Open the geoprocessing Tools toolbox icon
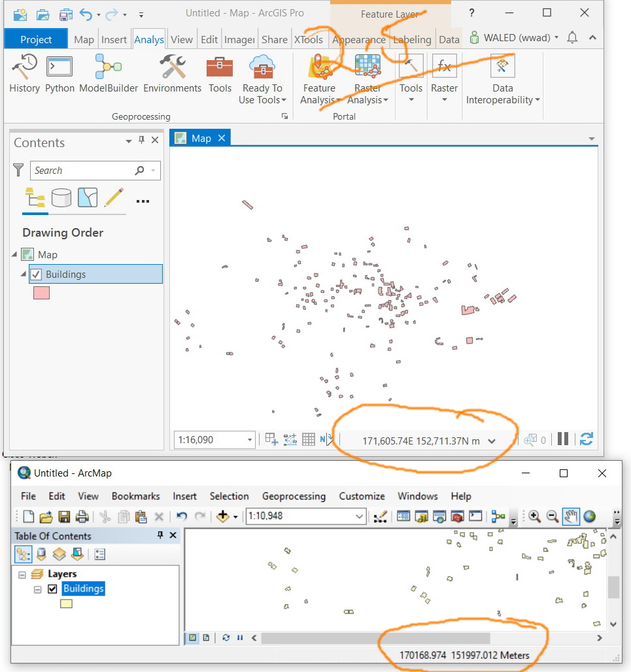631x672 pixels. [220, 73]
